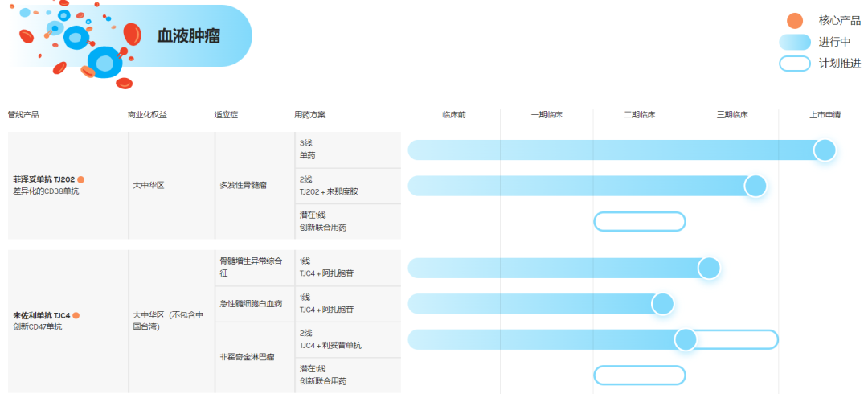The width and height of the screenshot is (868, 394).
Task: Click progress marker on TJC4＋利妥昔单抗 bar
Action: pyautogui.click(x=686, y=339)
